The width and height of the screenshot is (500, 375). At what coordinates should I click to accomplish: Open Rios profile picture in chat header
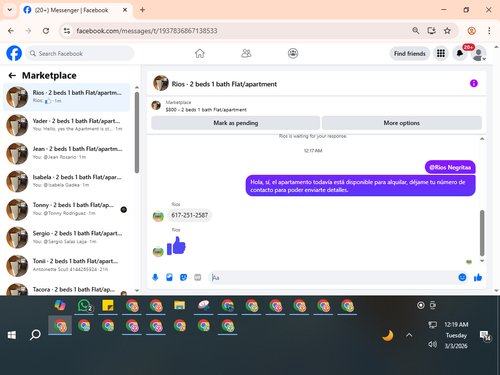pyautogui.click(x=161, y=83)
